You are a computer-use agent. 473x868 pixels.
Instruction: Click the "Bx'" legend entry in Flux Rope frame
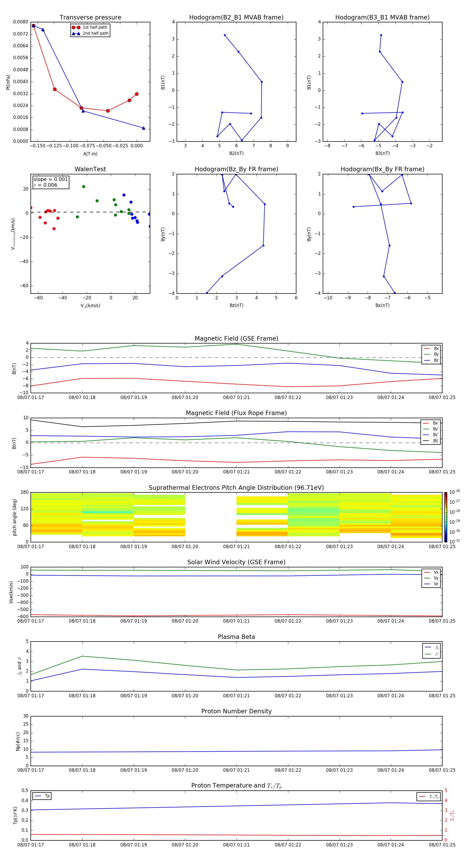[431, 423]
